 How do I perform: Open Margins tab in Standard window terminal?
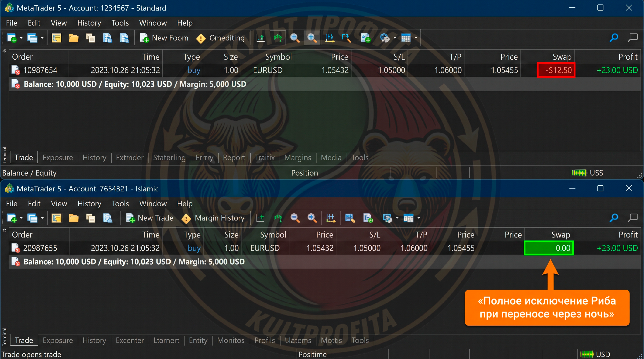click(298, 158)
